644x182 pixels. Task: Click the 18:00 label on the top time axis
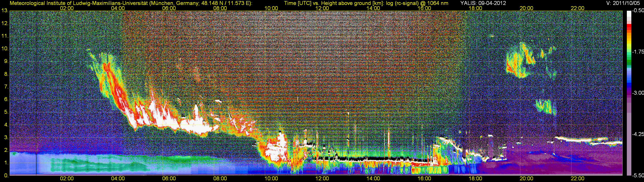(x=475, y=8)
